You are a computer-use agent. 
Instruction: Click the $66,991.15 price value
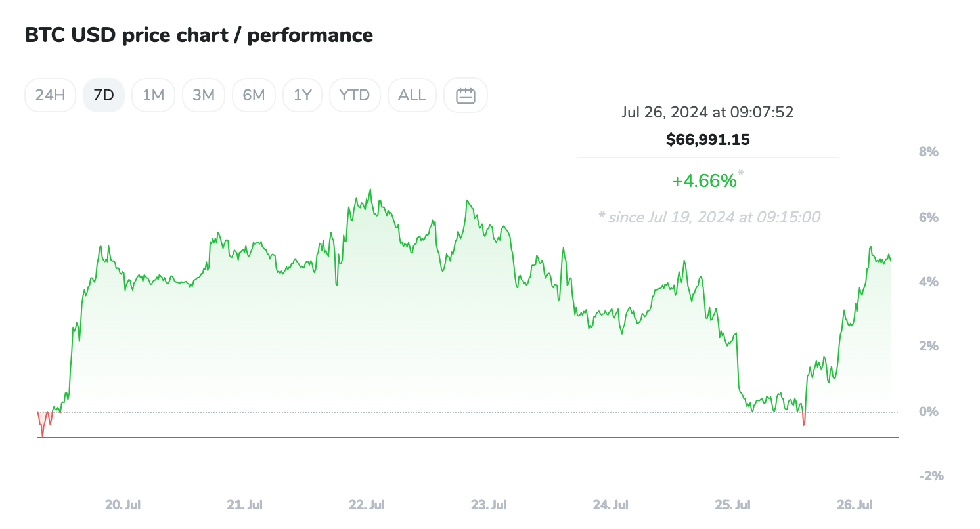pyautogui.click(x=707, y=139)
